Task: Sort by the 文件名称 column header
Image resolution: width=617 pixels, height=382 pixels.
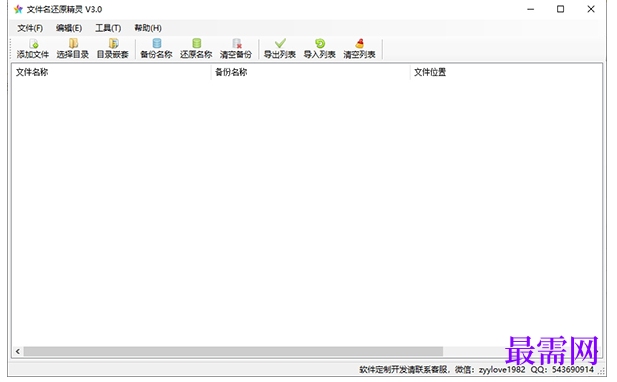Action: (x=111, y=72)
